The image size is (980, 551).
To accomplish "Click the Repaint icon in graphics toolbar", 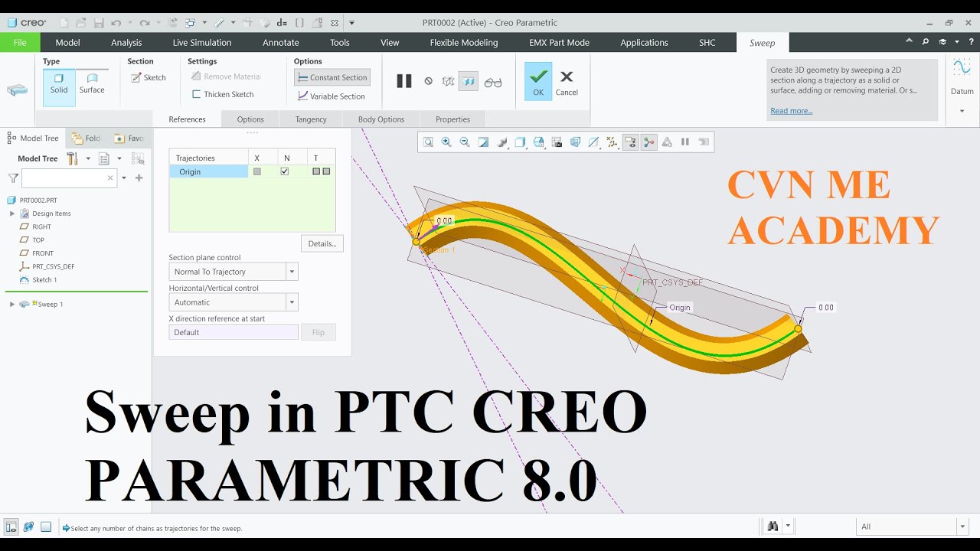I will point(483,142).
